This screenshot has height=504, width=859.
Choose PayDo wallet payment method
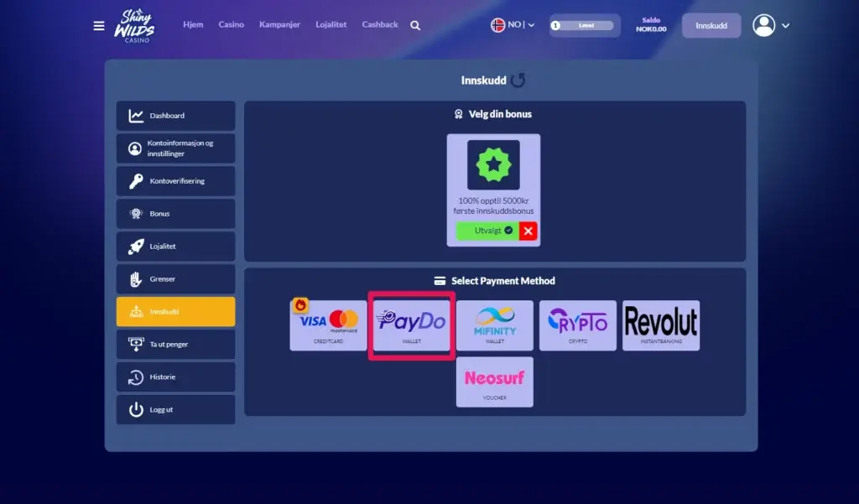[x=411, y=325]
